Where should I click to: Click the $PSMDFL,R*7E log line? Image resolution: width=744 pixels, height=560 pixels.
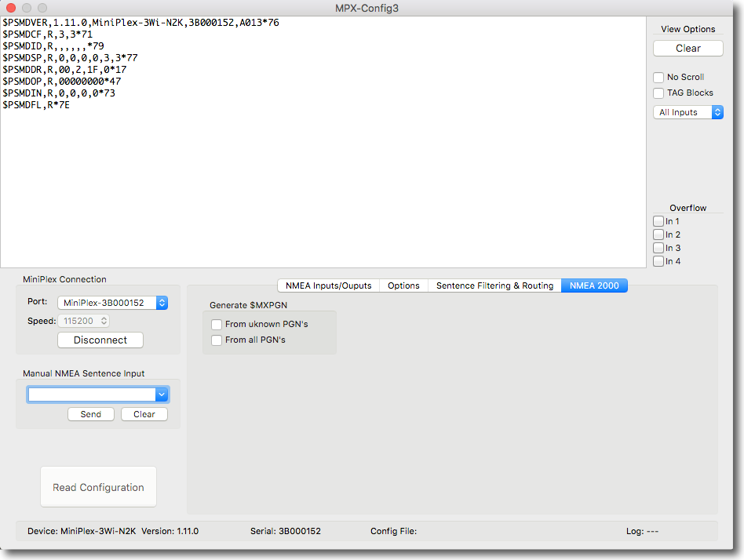(36, 105)
